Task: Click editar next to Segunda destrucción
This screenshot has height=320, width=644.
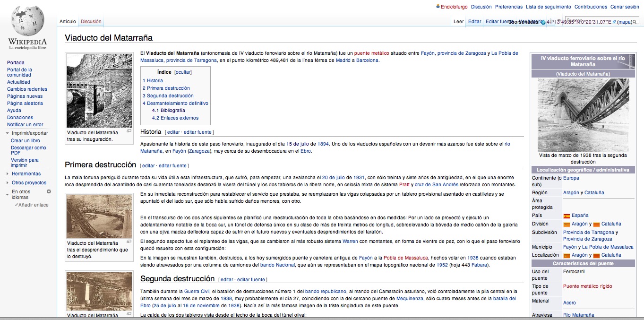Action: click(x=227, y=279)
